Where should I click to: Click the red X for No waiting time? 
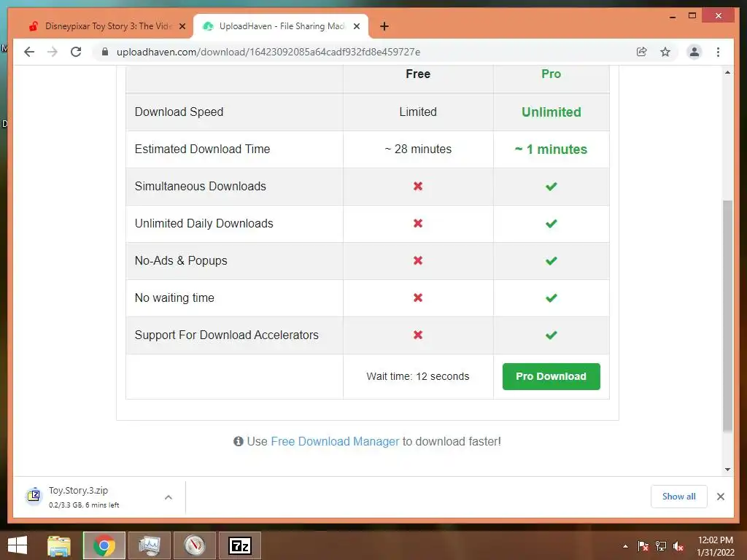point(418,297)
